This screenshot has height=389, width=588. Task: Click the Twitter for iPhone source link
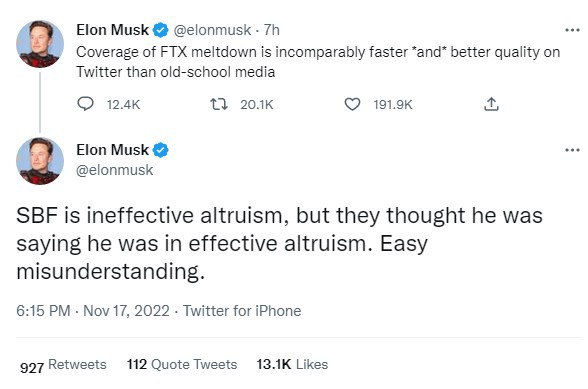(242, 311)
